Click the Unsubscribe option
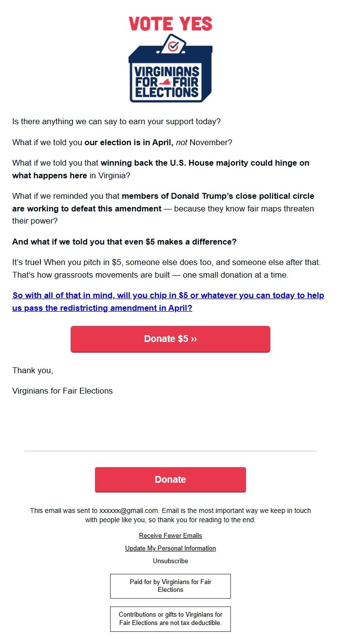Image resolution: width=341 pixels, height=644 pixels. pos(170,561)
